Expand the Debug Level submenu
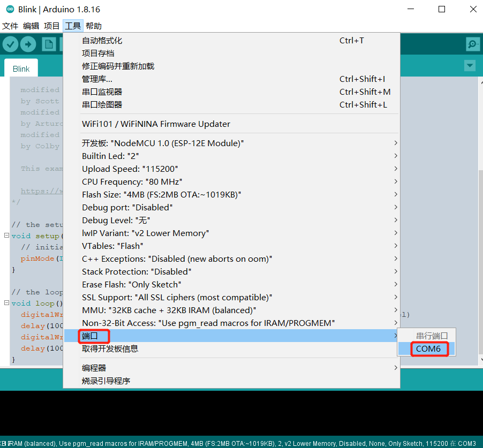This screenshot has height=448, width=483. tap(232, 221)
